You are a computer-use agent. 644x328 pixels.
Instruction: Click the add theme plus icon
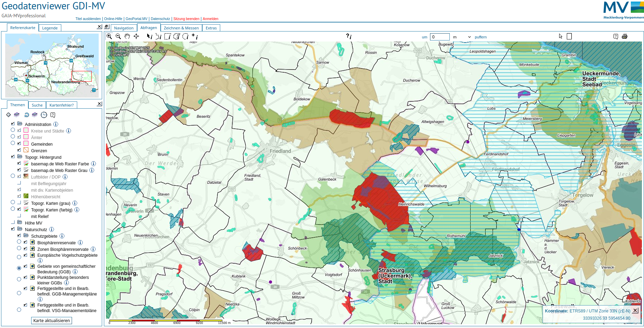(8, 115)
